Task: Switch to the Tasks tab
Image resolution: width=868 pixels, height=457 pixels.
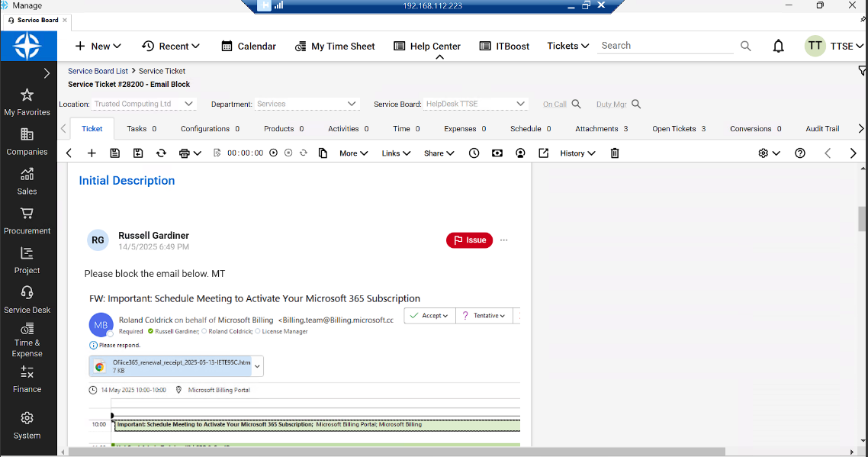Action: coord(142,128)
